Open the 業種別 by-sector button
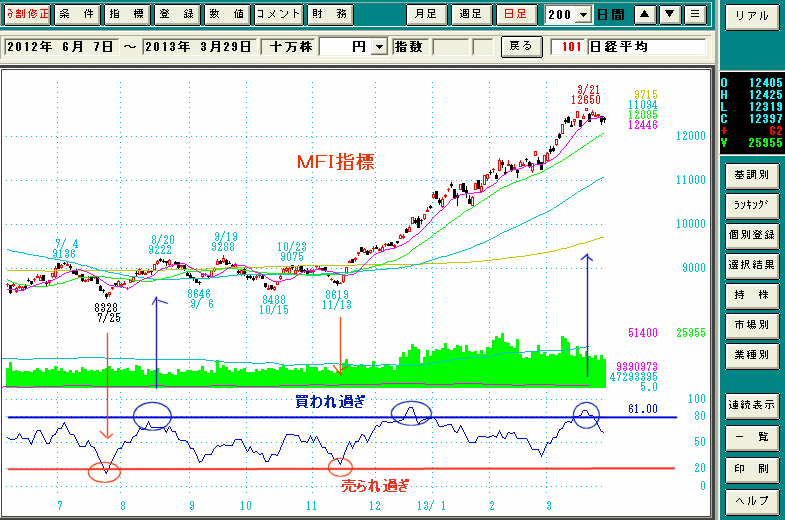785x520 pixels. [752, 356]
